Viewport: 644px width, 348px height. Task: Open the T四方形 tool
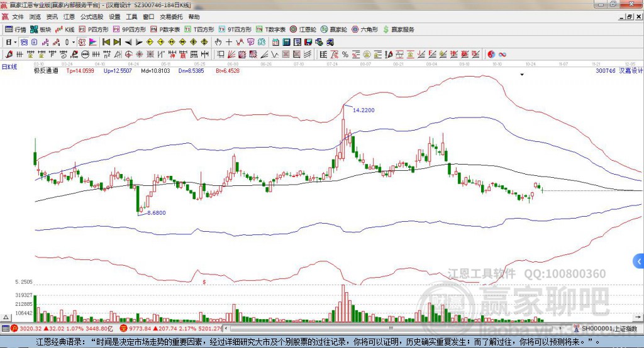click(199, 30)
